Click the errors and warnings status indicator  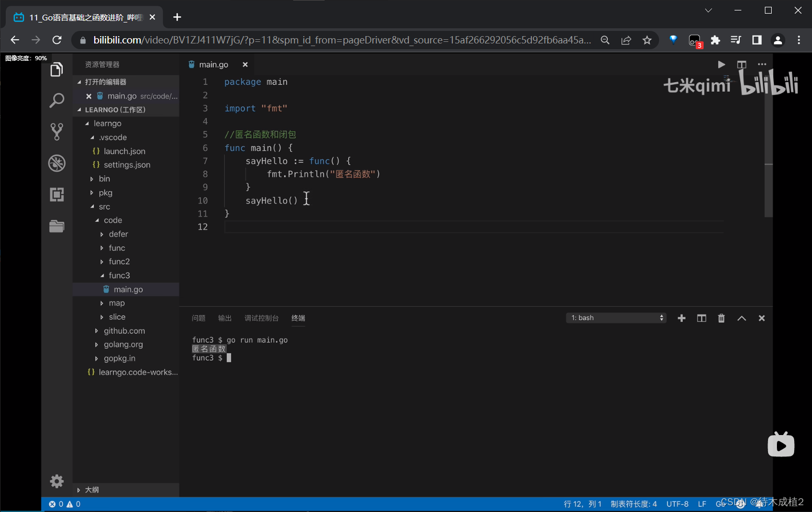(x=65, y=504)
